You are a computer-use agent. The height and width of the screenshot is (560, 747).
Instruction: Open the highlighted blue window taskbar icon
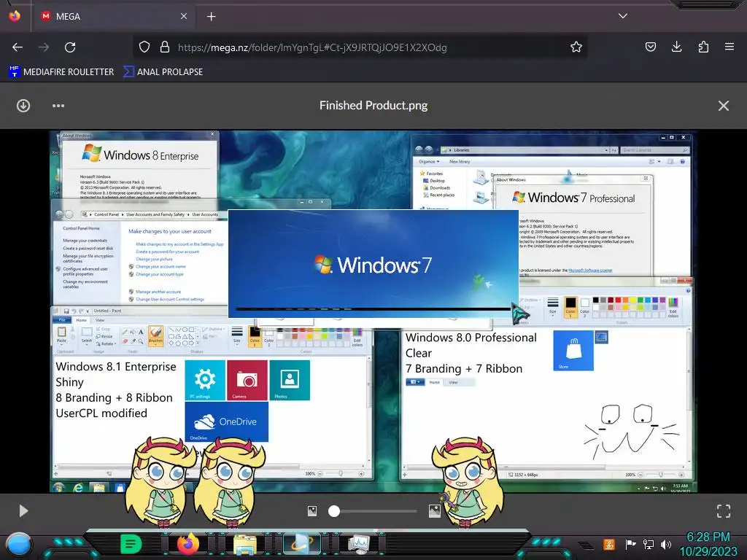pyautogui.click(x=301, y=544)
